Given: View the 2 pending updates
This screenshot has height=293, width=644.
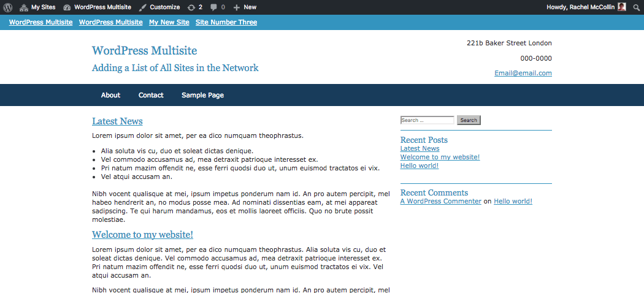Looking at the screenshot, I should [x=194, y=7].
